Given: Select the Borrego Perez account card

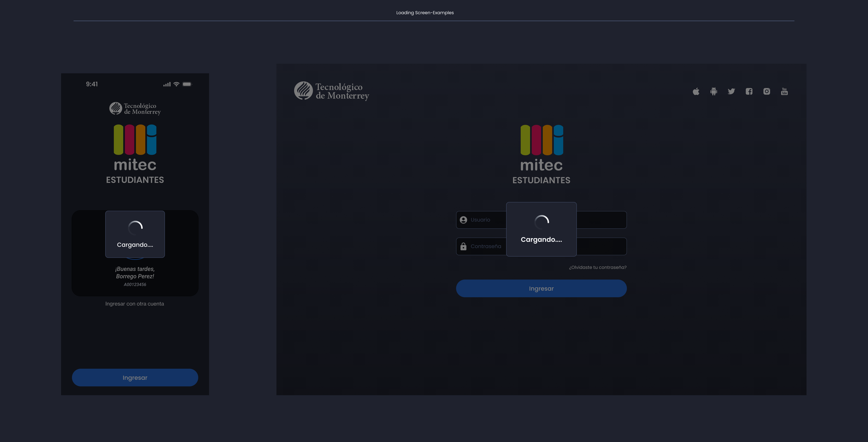Looking at the screenshot, I should (135, 276).
